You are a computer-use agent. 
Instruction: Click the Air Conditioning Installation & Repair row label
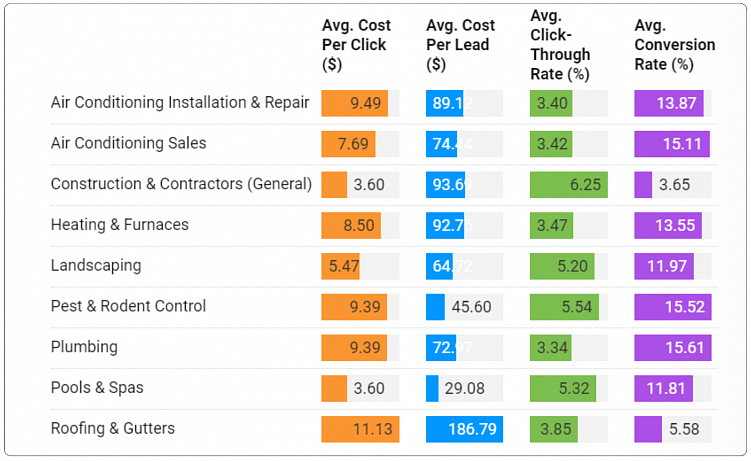pyautogui.click(x=180, y=102)
